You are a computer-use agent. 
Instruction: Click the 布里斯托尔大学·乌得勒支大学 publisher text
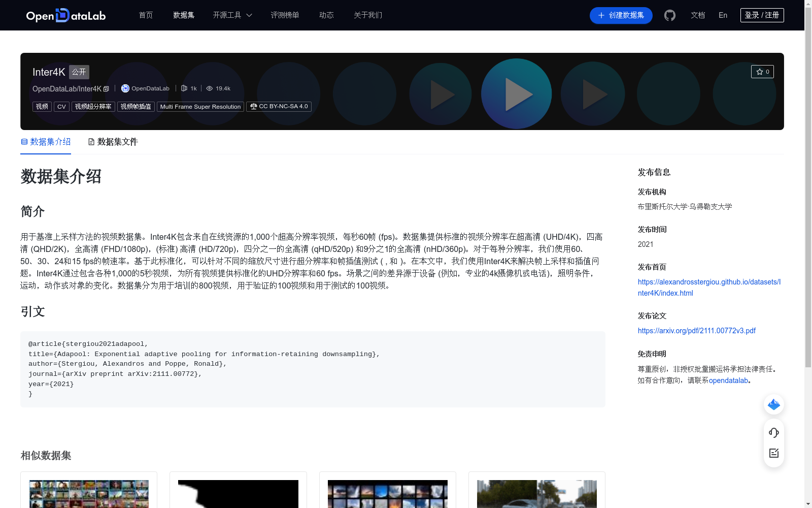click(685, 207)
